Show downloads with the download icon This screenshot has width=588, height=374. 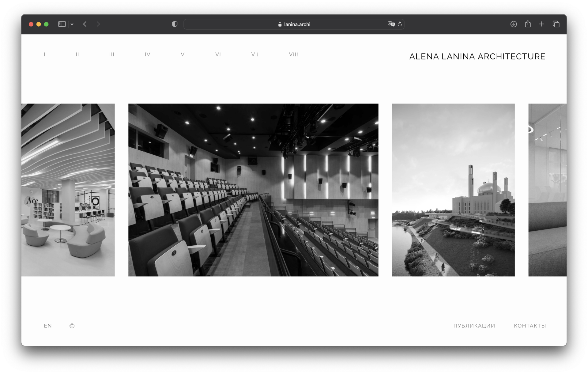[514, 24]
